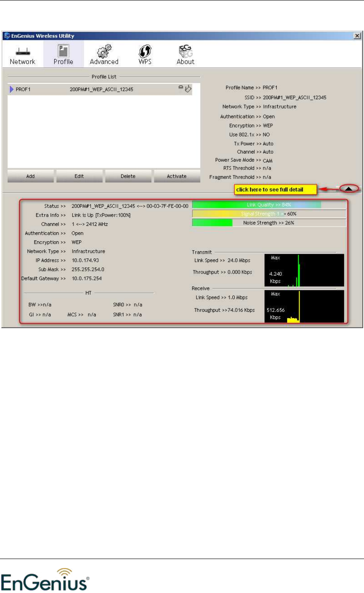
Task: Click the PROF1 lock and antenna icon
Action: 185,89
